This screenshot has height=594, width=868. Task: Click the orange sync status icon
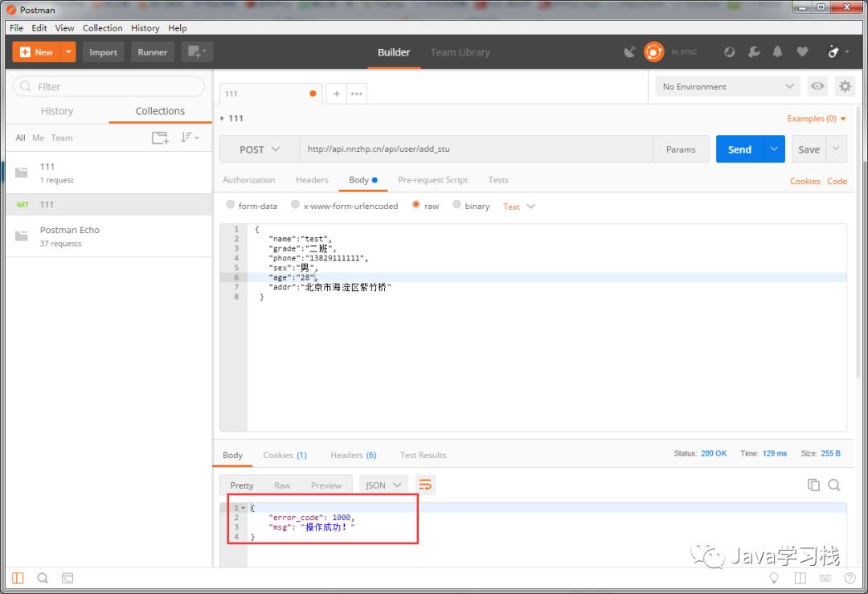click(x=653, y=52)
